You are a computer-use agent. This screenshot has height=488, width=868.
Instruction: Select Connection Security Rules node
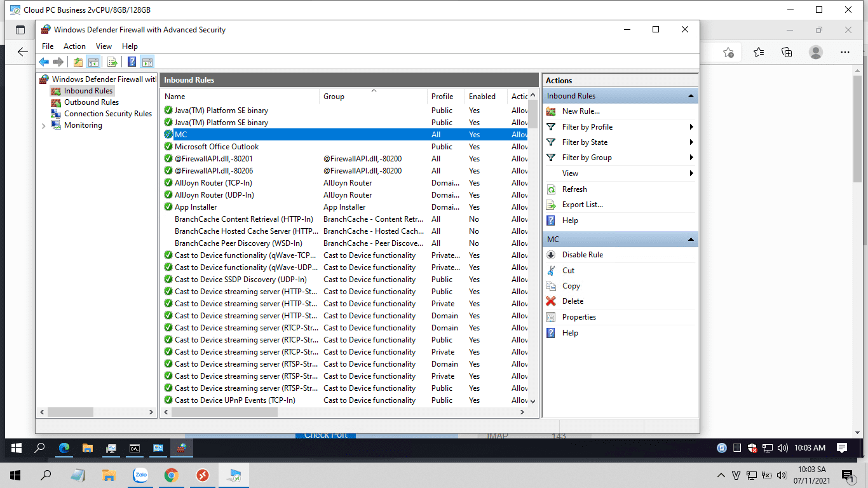tap(107, 114)
